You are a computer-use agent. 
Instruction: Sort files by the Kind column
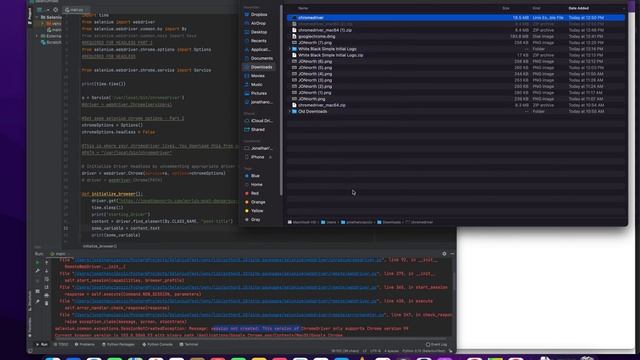(x=536, y=8)
